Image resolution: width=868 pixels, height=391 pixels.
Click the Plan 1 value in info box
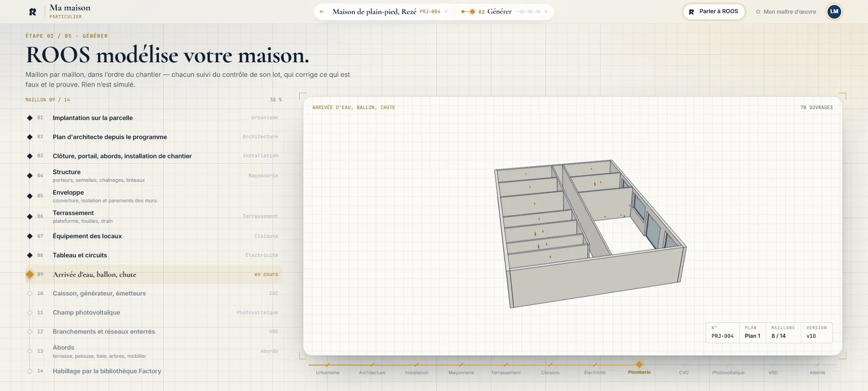tap(752, 336)
